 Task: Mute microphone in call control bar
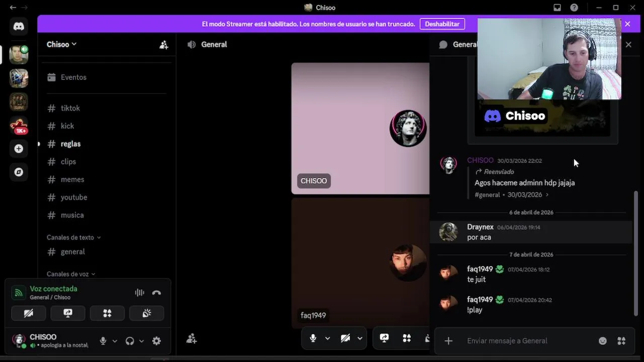click(313, 338)
